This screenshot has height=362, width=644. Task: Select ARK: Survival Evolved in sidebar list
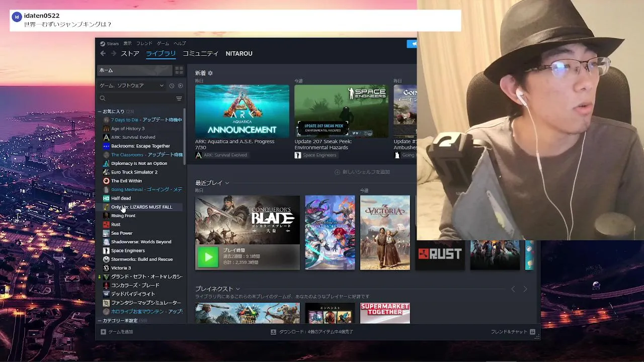pyautogui.click(x=142, y=137)
